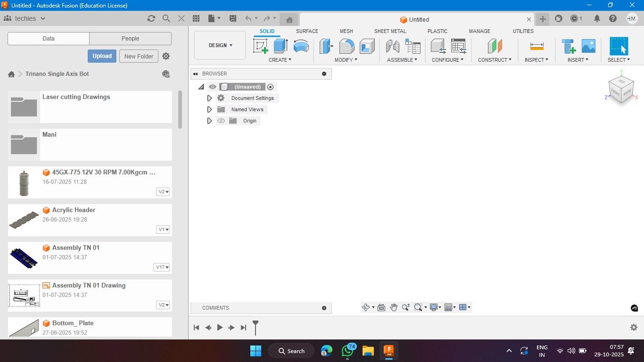Open the Help menu question mark
Viewport: 644px width, 362px height.
tap(612, 18)
